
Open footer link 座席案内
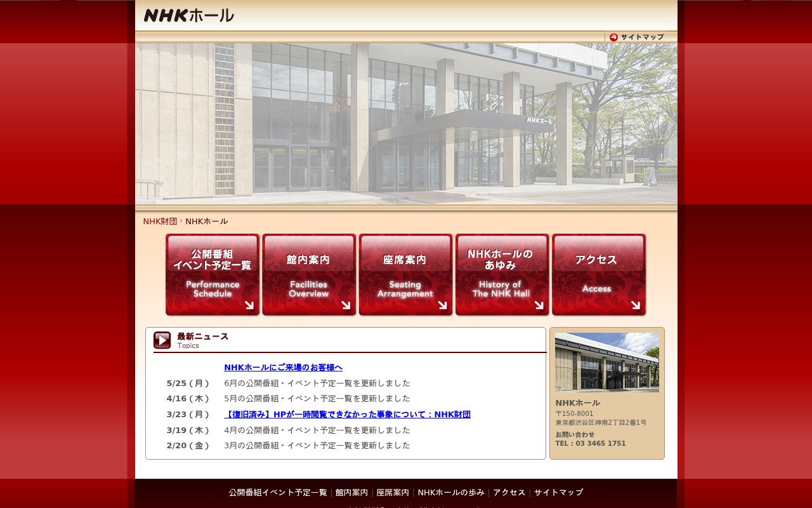393,493
